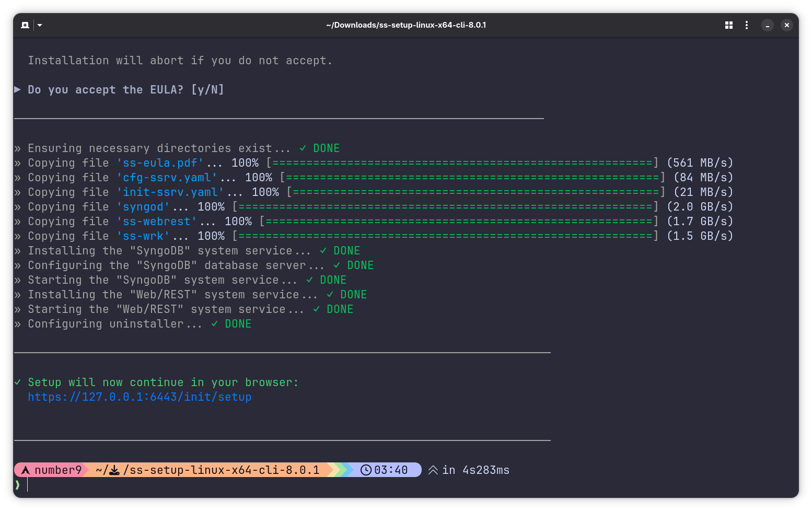Click the (84 MB/s) transfer speed

click(703, 178)
